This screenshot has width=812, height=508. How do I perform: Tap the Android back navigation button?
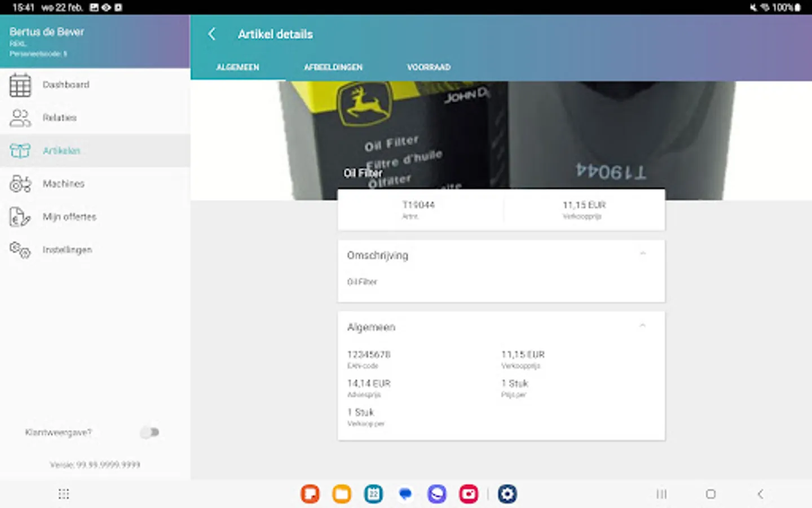760,494
